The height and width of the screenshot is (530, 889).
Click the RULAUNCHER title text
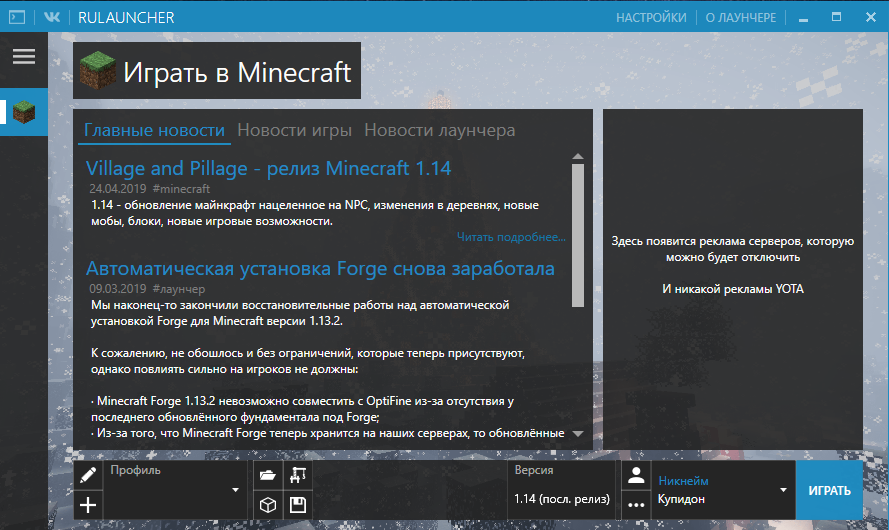[126, 18]
